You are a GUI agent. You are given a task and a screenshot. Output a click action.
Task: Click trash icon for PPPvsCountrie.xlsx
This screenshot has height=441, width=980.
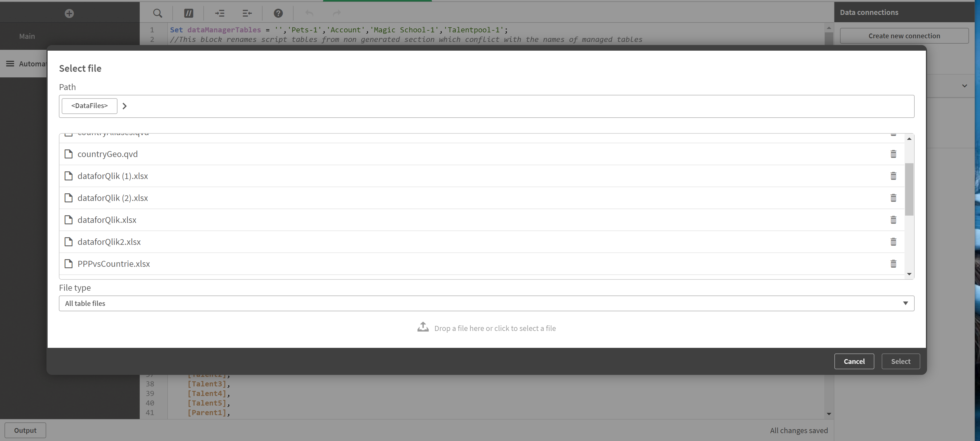pyautogui.click(x=893, y=264)
